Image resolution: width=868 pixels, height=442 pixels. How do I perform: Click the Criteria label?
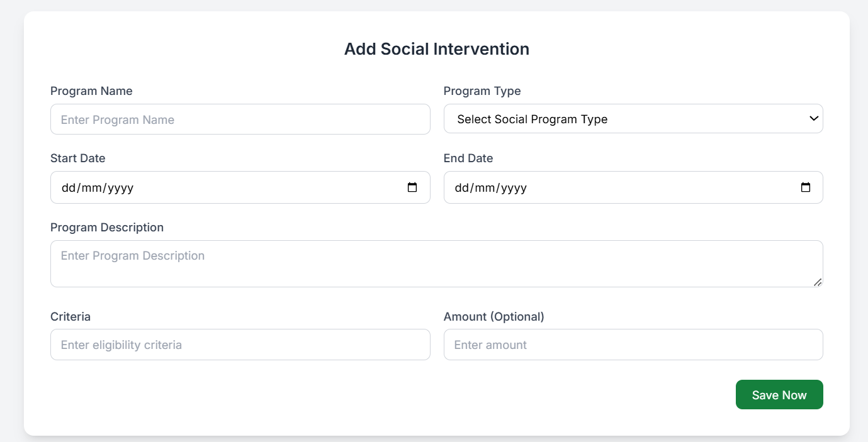point(70,316)
